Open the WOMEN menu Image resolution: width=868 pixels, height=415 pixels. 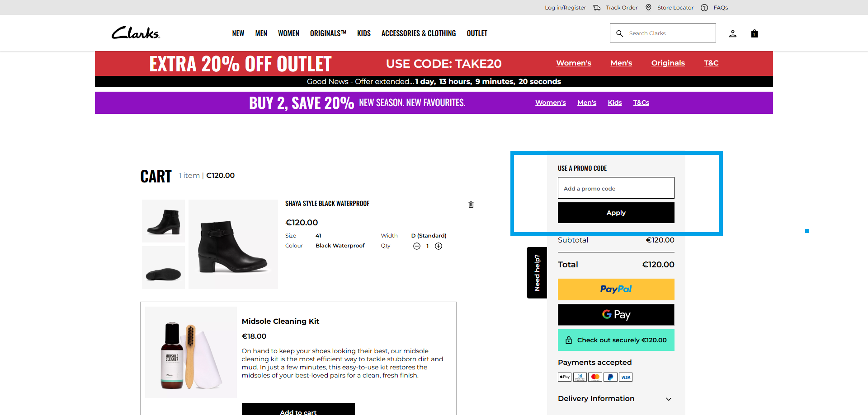tap(288, 33)
